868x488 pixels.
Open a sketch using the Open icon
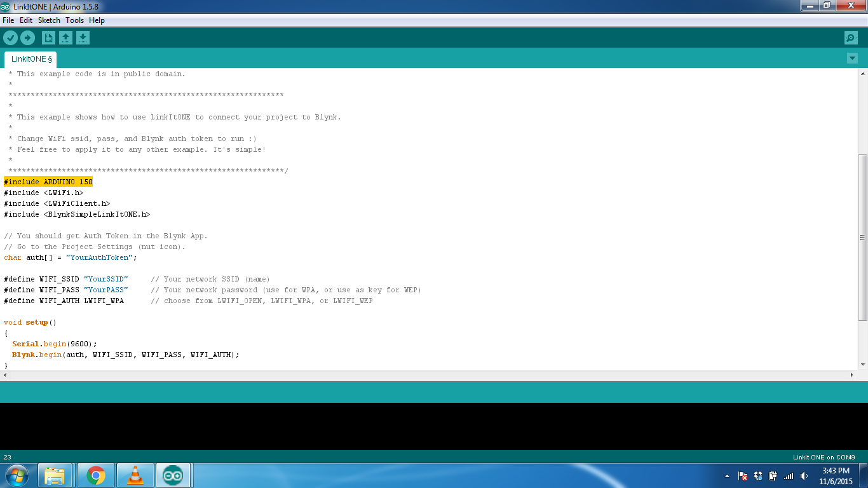click(65, 38)
